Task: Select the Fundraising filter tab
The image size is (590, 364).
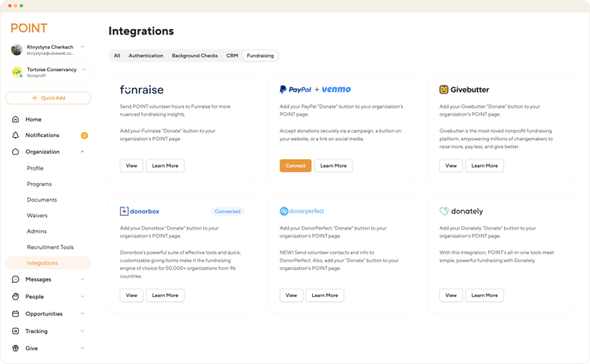Action: [x=261, y=56]
